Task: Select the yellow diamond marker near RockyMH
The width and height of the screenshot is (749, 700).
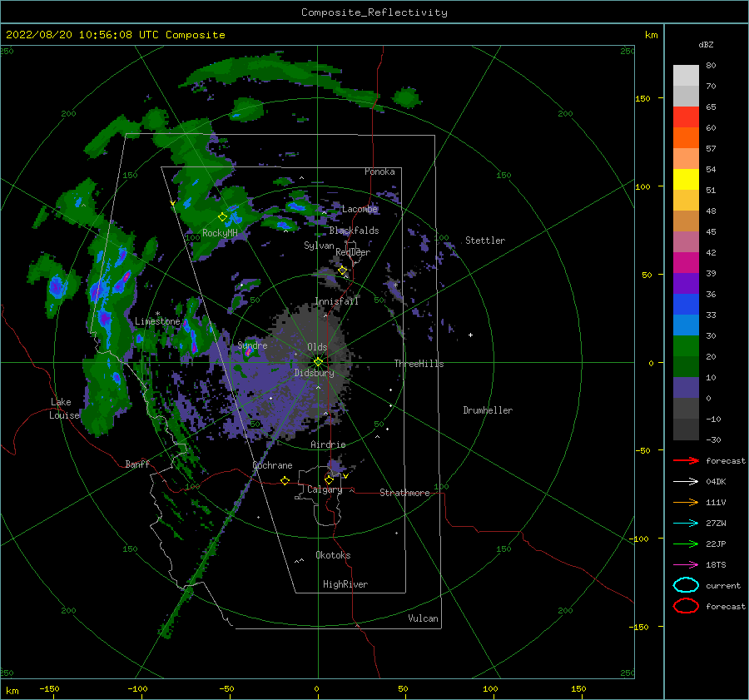Action: click(222, 217)
